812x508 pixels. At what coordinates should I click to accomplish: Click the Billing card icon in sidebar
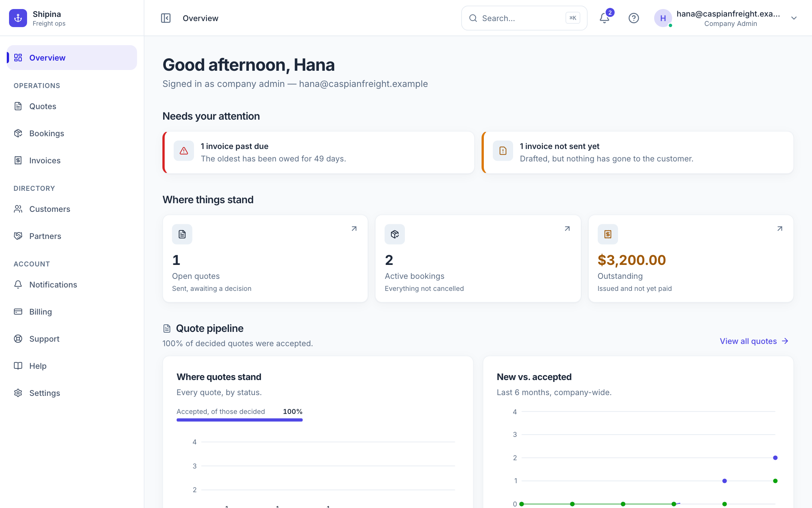18,312
